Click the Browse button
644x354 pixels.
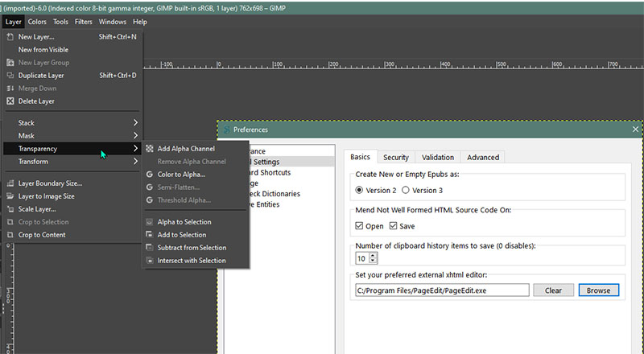(x=598, y=290)
